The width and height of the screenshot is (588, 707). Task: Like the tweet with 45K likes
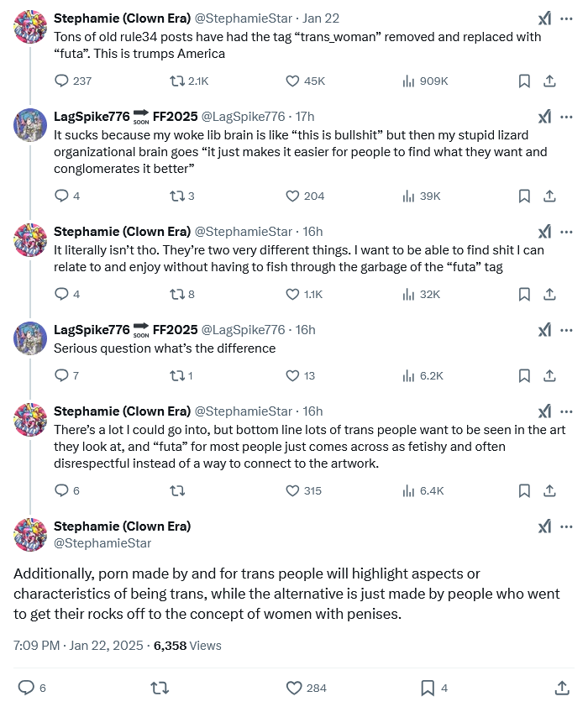coord(292,81)
